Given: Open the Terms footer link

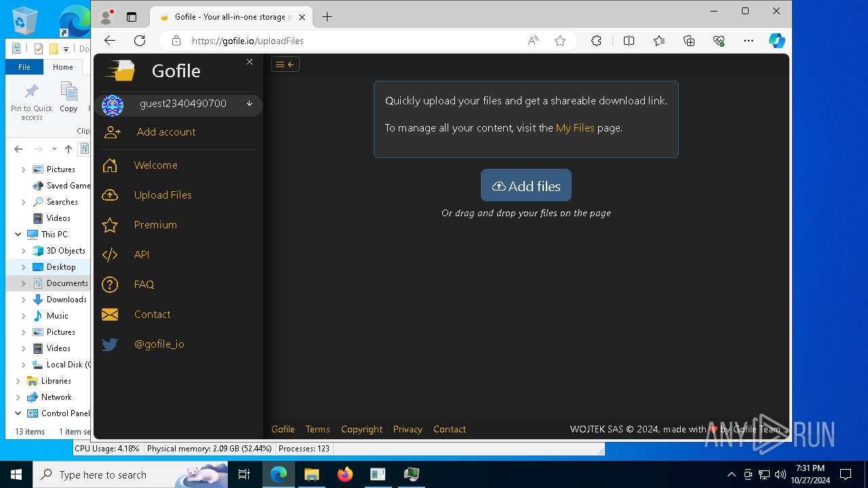Looking at the screenshot, I should click(x=317, y=429).
